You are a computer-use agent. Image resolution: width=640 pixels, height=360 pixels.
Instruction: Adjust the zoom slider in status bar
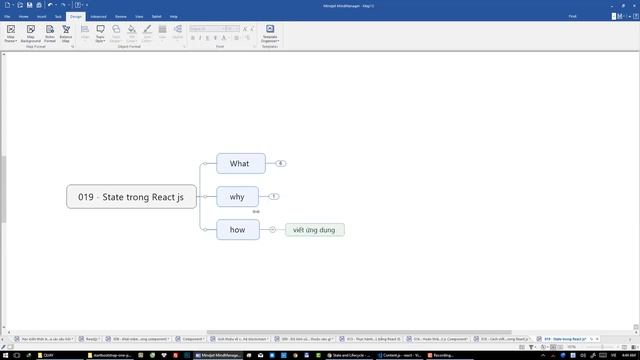tap(602, 347)
